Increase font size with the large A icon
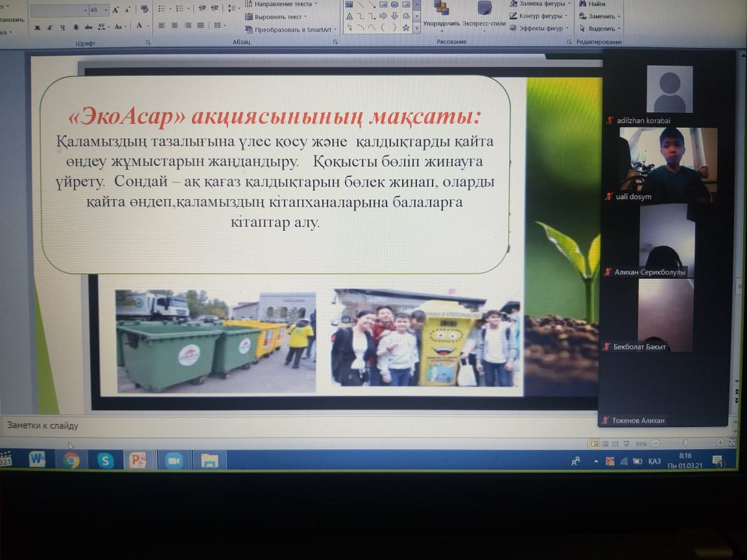Image resolution: width=747 pixels, height=560 pixels. pos(115,10)
